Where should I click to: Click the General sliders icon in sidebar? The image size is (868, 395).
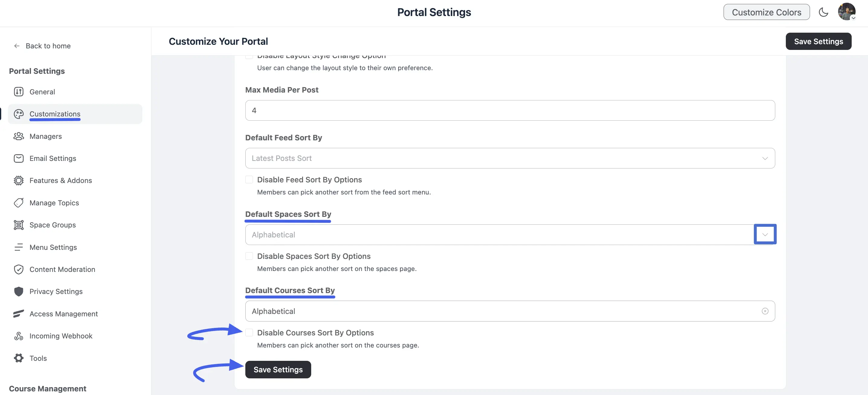[x=18, y=92]
